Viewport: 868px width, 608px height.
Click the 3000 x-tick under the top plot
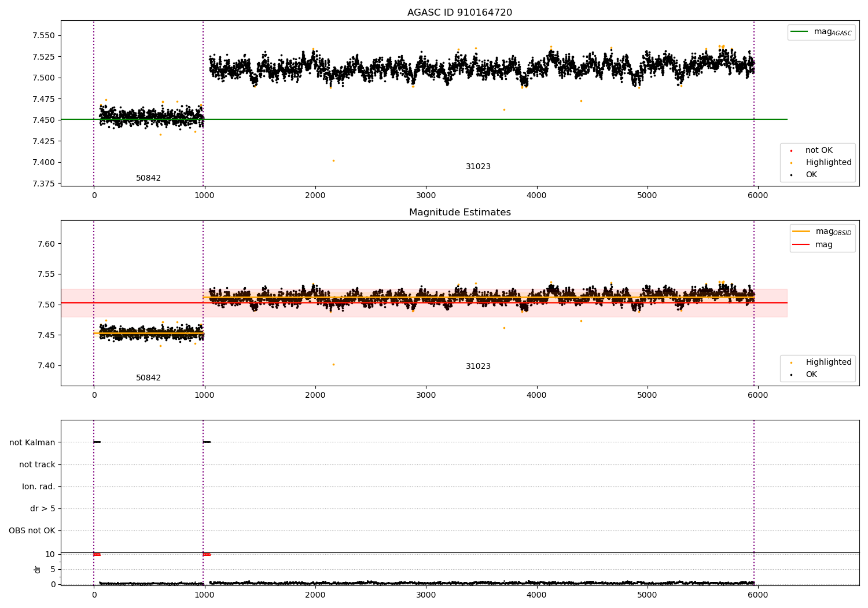click(426, 196)
